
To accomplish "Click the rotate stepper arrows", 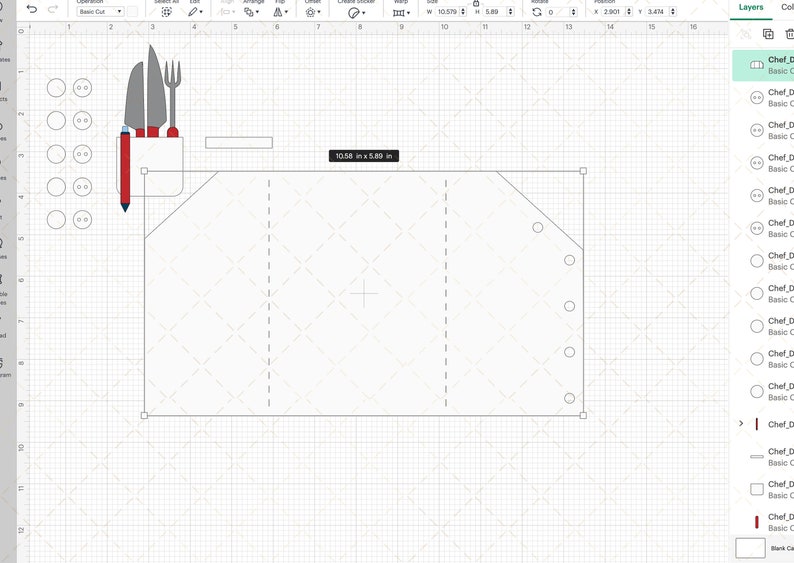I will (x=573, y=12).
